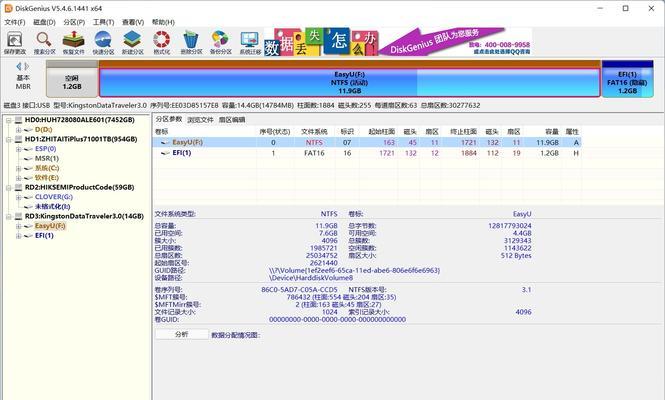Image resolution: width=665 pixels, height=400 pixels.
Task: Click the 数据丢失怎么办 colorful banner
Action: pos(321,42)
